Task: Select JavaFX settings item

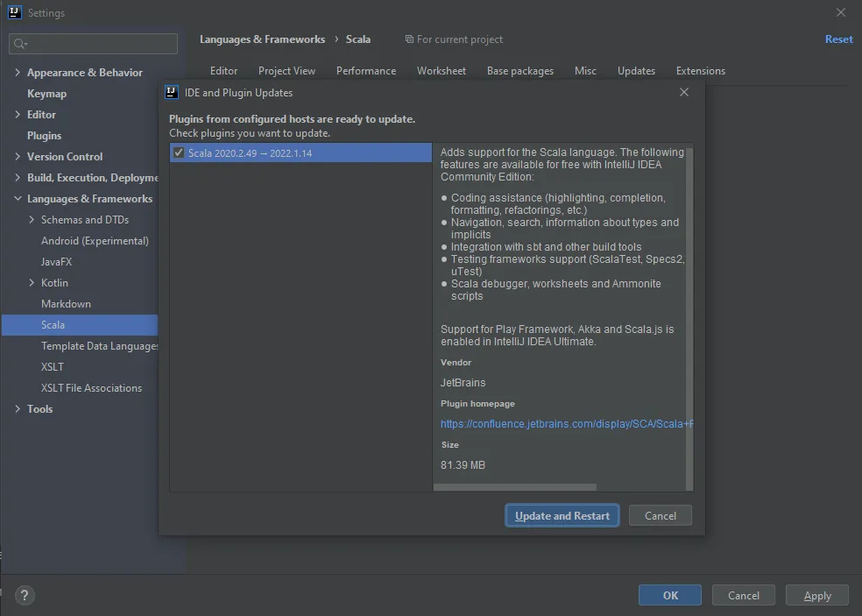Action: 56,261
